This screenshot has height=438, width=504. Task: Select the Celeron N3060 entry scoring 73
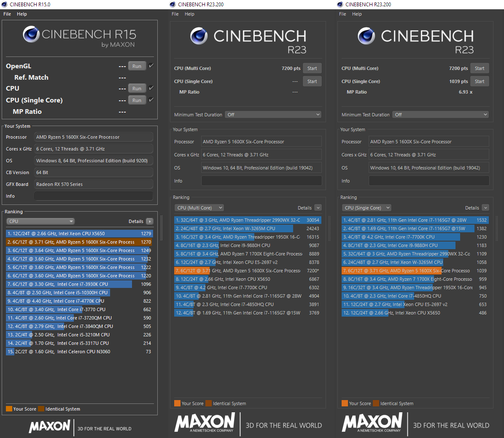[79, 352]
